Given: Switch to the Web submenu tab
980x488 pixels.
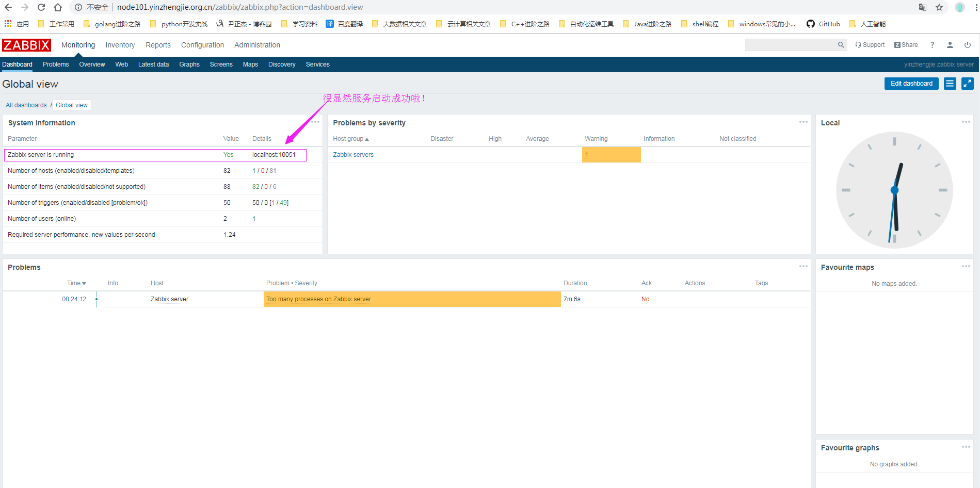Looking at the screenshot, I should pos(122,64).
